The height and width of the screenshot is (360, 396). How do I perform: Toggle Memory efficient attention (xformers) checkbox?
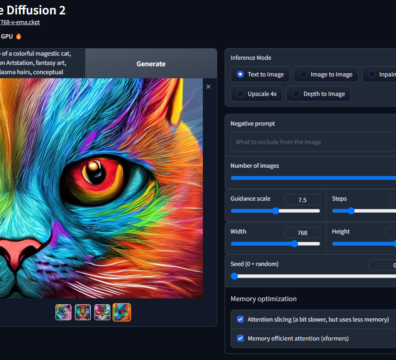[240, 338]
